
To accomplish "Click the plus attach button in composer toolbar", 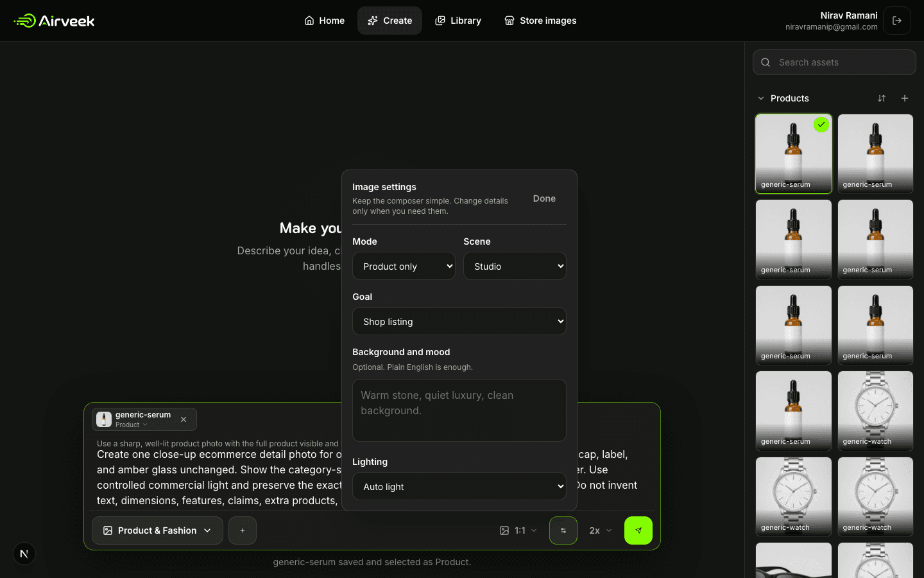I will point(243,530).
